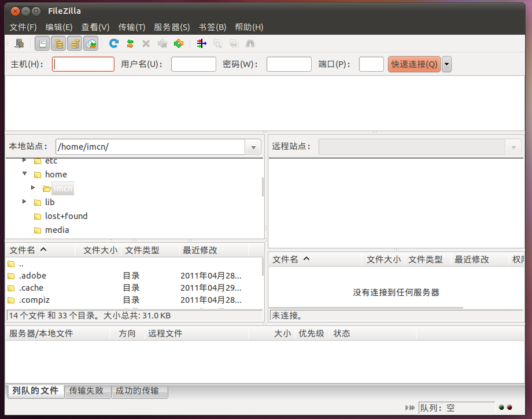Viewport: 532px width, 419px height.
Task: Toggle message log display icon
Action: click(x=42, y=43)
